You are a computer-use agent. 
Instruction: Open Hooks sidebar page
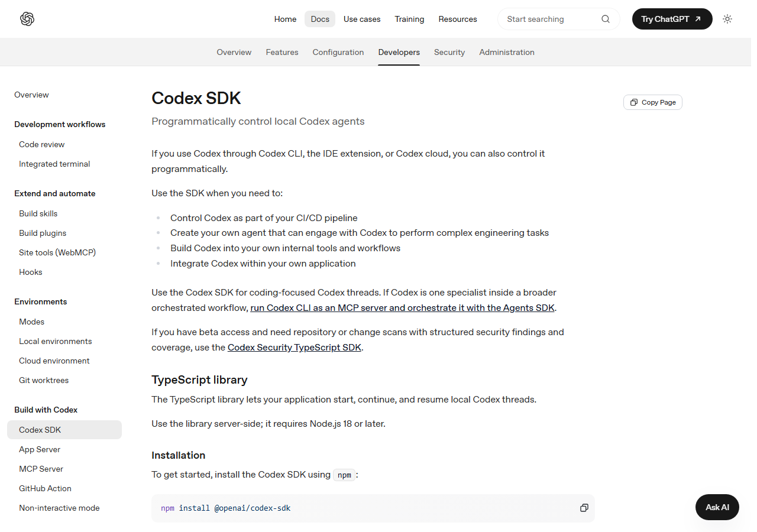pyautogui.click(x=31, y=272)
